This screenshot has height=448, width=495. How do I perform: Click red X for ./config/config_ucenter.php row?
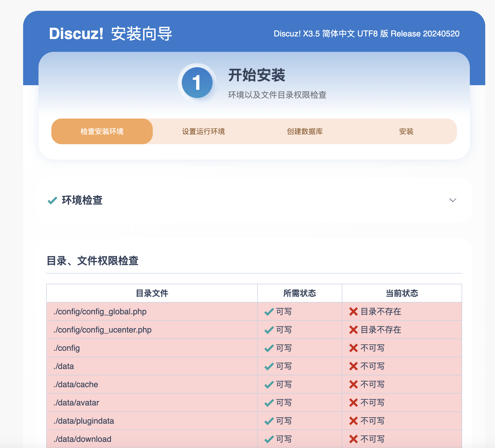353,330
